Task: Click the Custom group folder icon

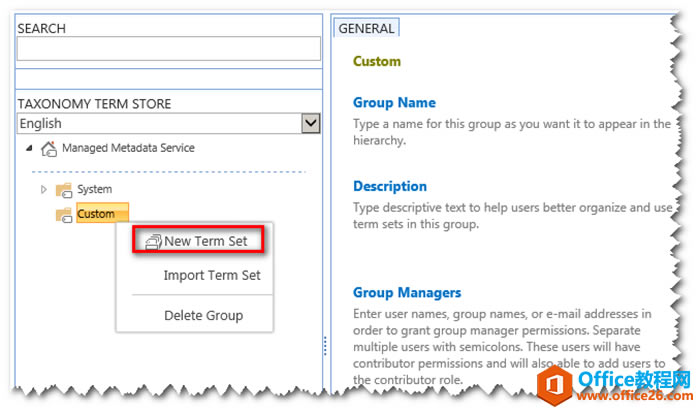Action: coord(65,214)
